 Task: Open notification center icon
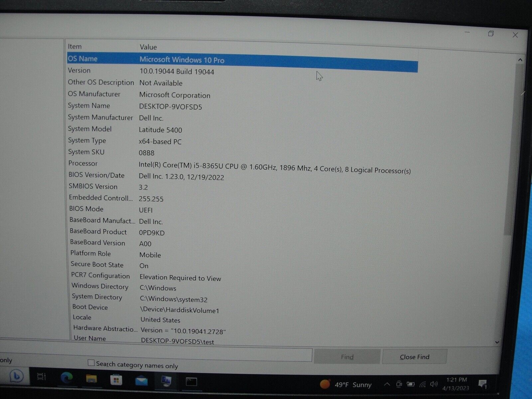(x=482, y=384)
